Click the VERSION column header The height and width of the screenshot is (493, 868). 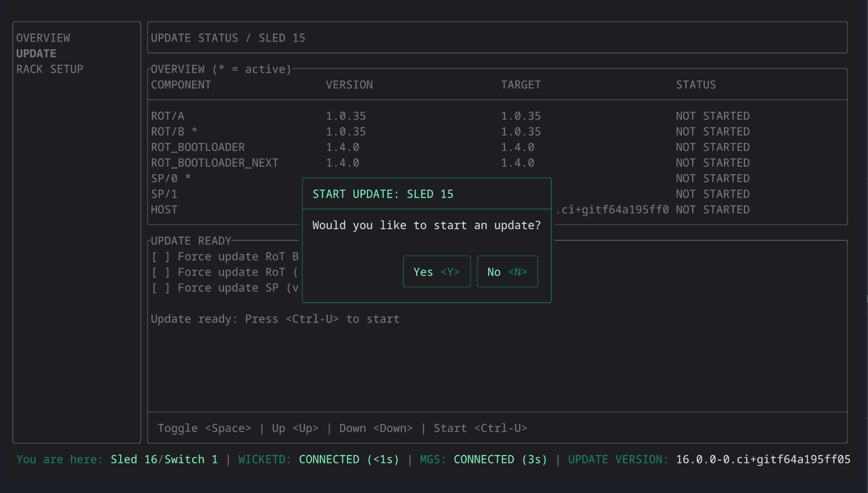[349, 85]
